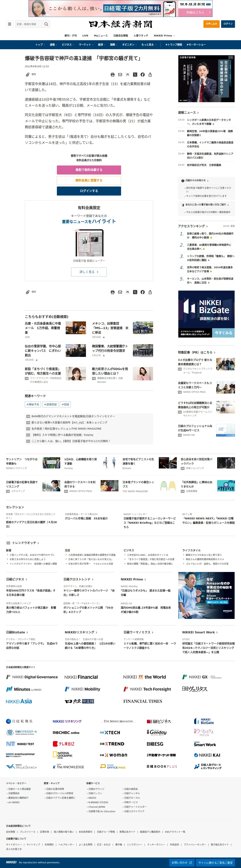Click the search field labeled 記事・株価を検索
Image resolution: width=241 pixels, height=868 pixels.
pyautogui.click(x=29, y=24)
